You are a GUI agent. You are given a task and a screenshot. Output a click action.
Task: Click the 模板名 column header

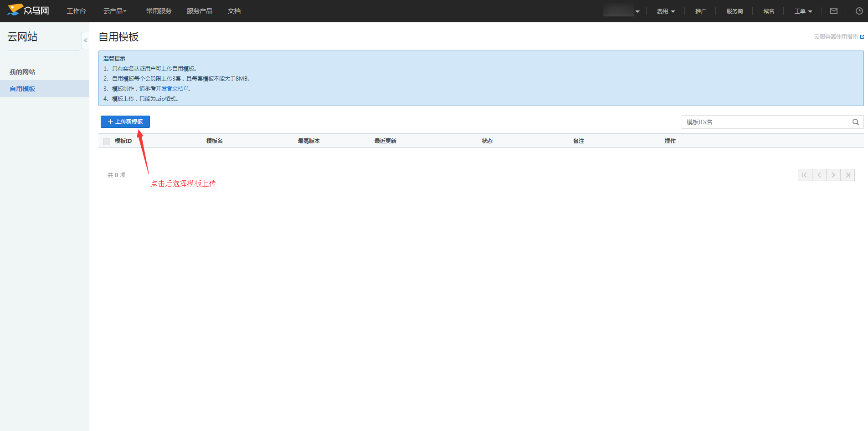pos(215,141)
